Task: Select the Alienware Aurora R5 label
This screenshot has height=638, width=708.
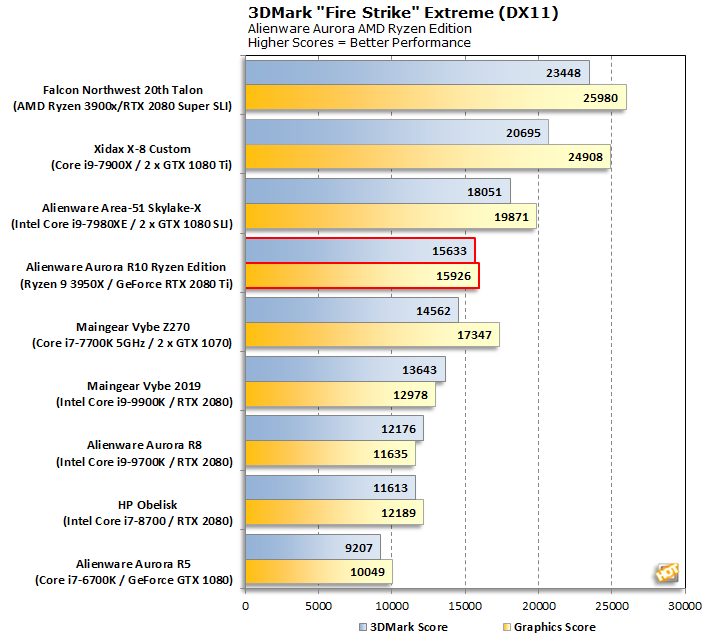Action: 133,564
